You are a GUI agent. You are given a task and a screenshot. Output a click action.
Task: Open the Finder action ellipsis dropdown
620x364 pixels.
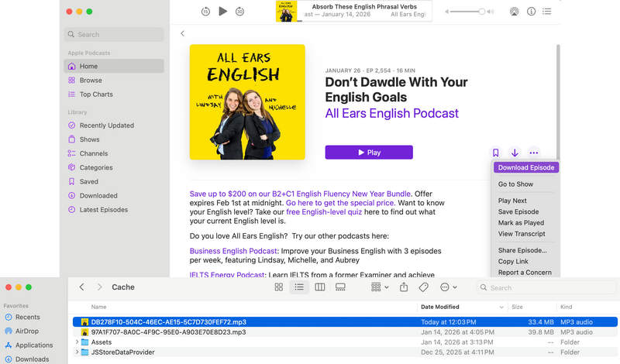449,287
